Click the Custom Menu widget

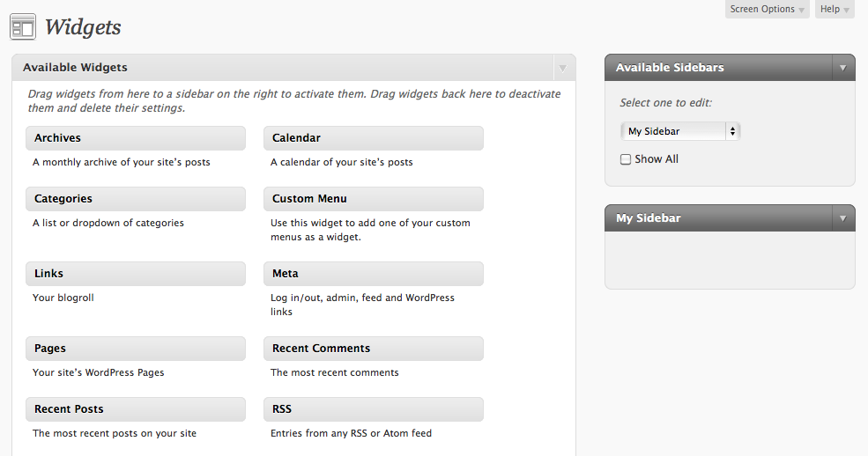click(373, 199)
